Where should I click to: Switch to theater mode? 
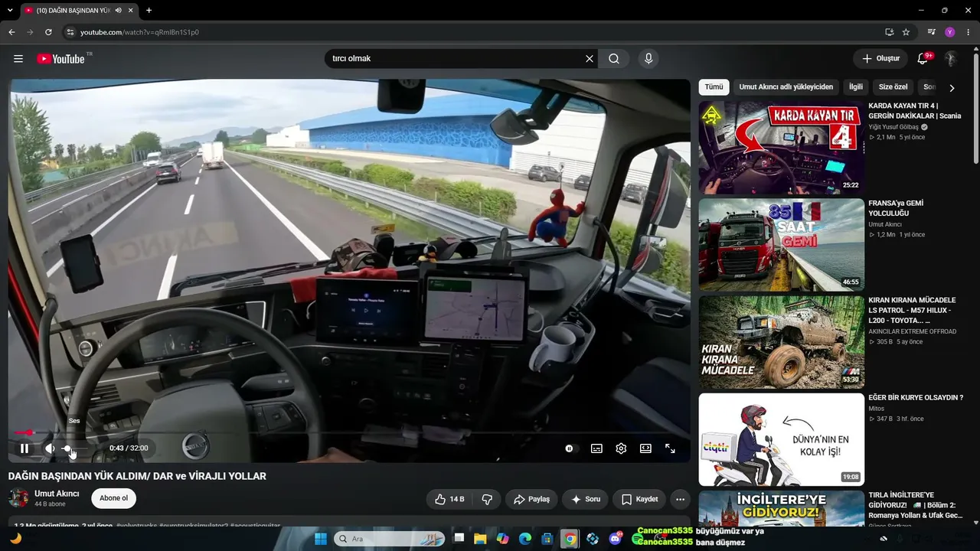pos(645,448)
